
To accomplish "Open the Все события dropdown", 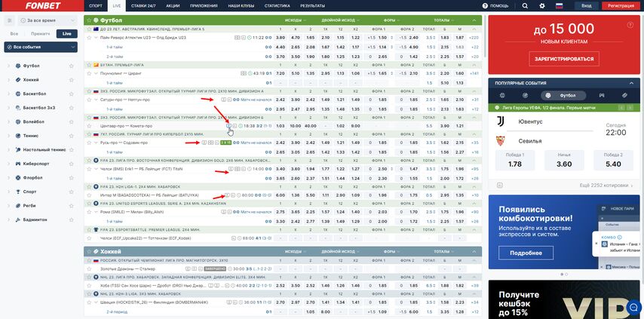I will pyautogui.click(x=41, y=48).
